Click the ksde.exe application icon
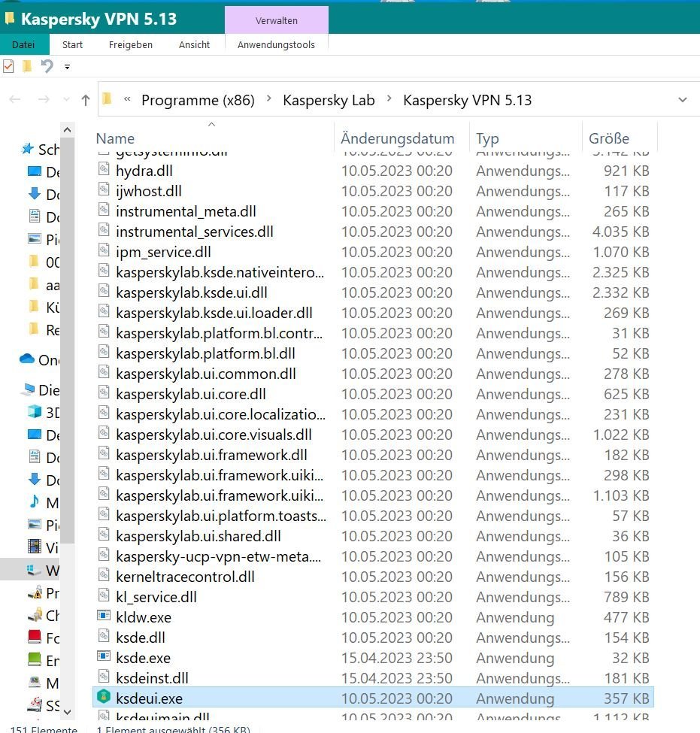 [104, 658]
